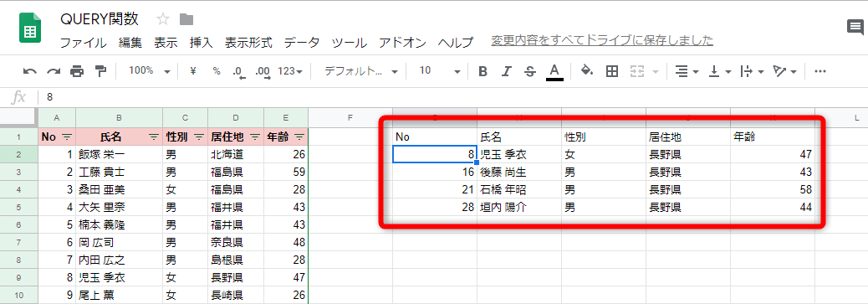Open the 表示 menu

tap(166, 43)
